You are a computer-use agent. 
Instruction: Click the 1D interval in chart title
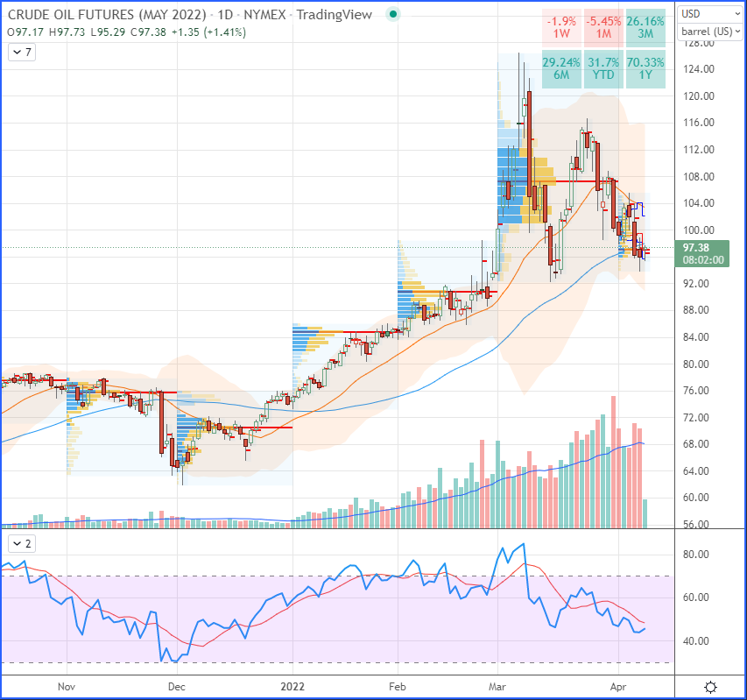[x=225, y=15]
